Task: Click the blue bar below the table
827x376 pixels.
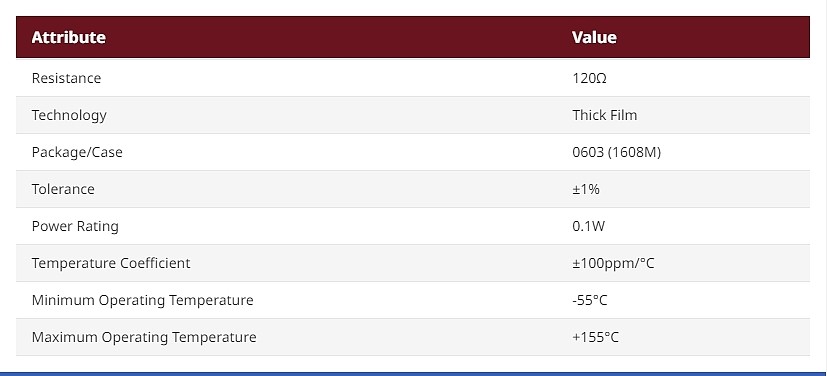Action: [414, 374]
